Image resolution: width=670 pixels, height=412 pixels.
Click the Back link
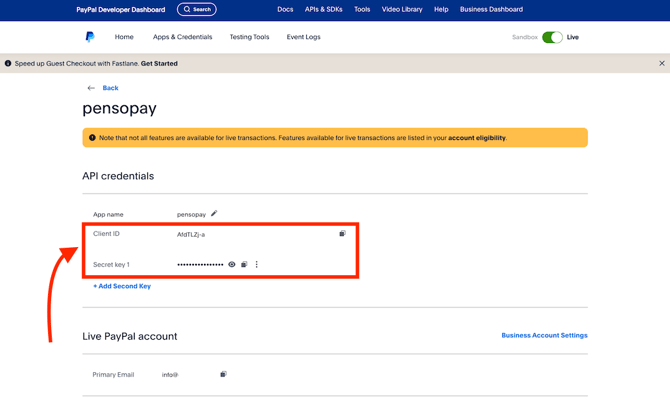click(x=110, y=88)
